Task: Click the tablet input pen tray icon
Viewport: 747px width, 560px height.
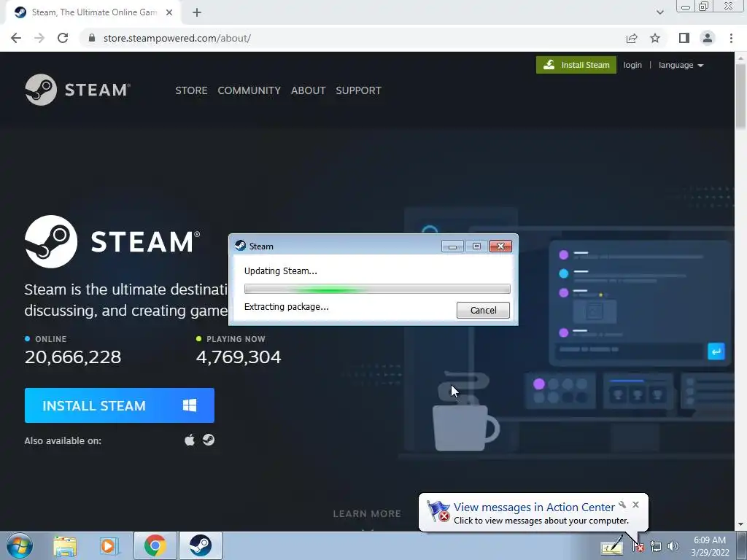Action: click(612, 545)
